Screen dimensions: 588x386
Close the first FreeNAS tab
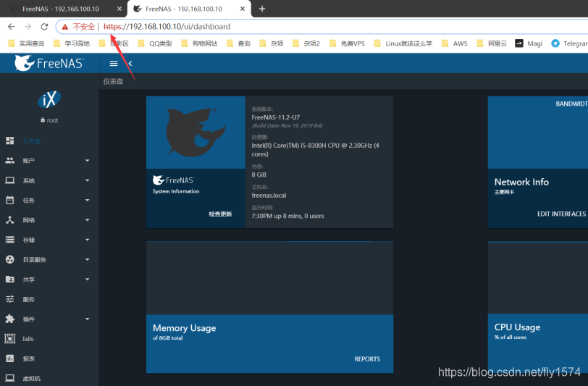tap(119, 9)
